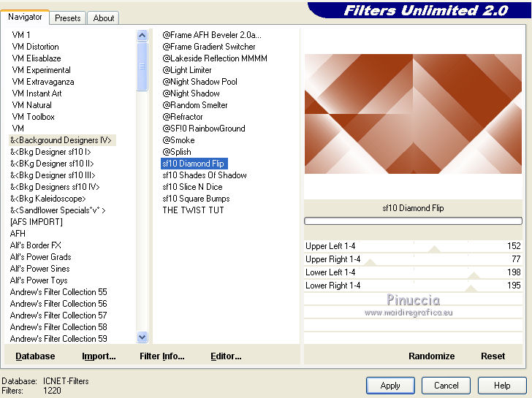Select &<Bkg Designers sf10 IV> category

coord(55,187)
